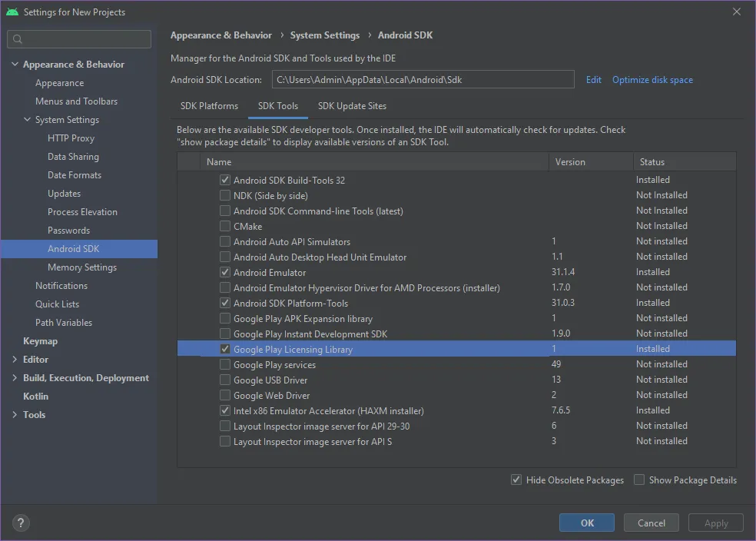Click the Apply button

(715, 523)
